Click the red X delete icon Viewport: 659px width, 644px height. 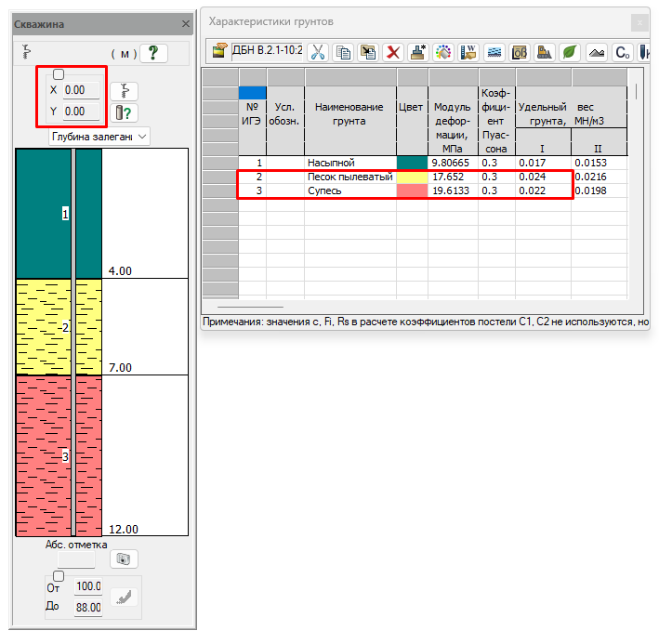[x=393, y=52]
